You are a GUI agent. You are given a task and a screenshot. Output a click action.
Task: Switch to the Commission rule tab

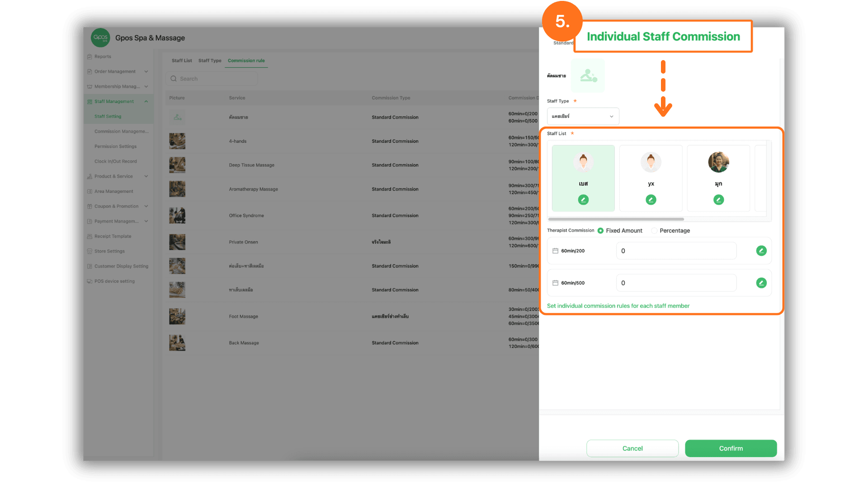point(246,61)
